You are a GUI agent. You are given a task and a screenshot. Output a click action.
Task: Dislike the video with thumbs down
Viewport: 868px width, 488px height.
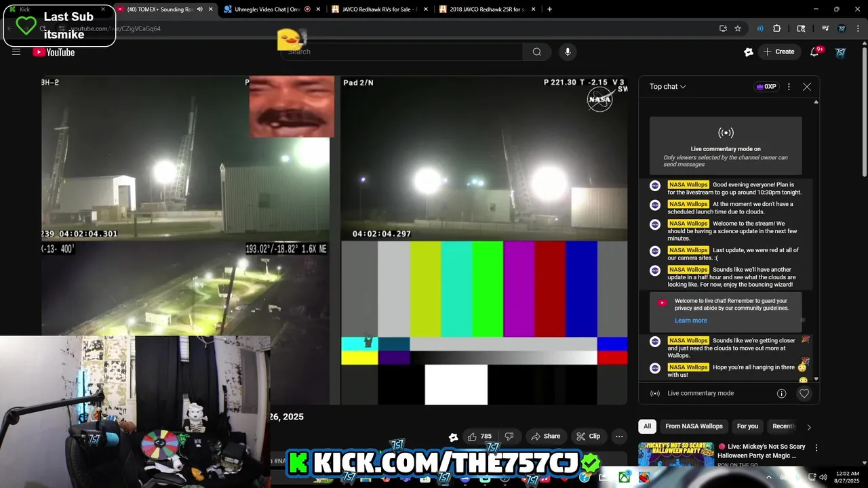tap(509, 436)
